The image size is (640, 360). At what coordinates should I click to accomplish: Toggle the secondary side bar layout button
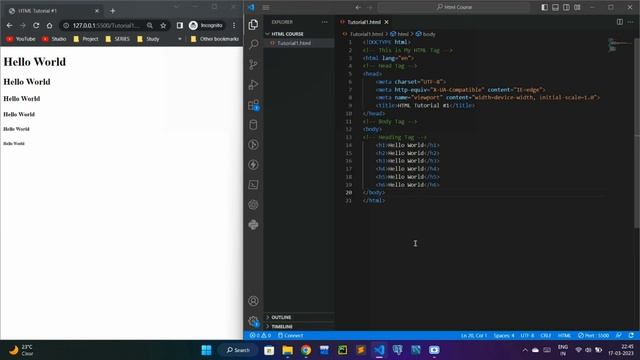[x=567, y=7]
